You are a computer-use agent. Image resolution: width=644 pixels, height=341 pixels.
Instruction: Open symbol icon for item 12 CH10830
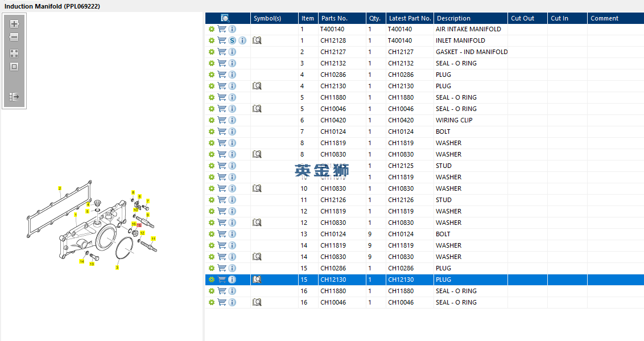click(257, 223)
